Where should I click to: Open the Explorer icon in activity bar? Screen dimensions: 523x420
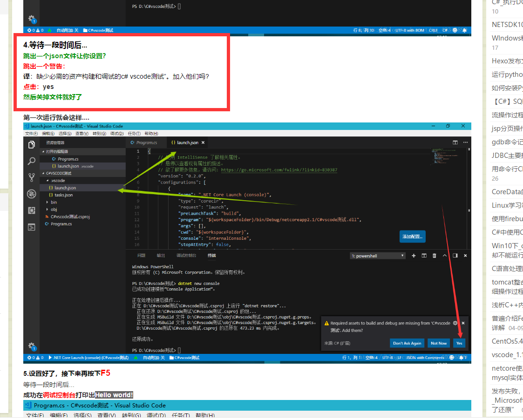coord(31,144)
